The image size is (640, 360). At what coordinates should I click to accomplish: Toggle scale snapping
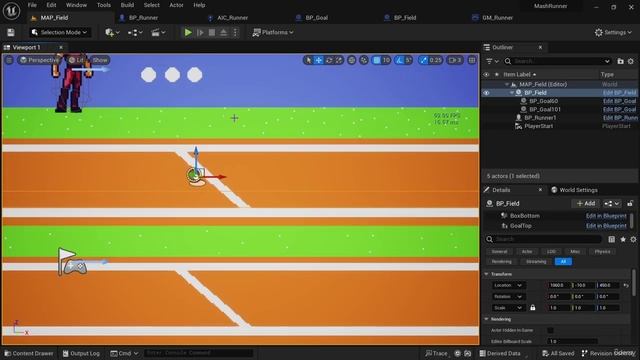(423, 60)
